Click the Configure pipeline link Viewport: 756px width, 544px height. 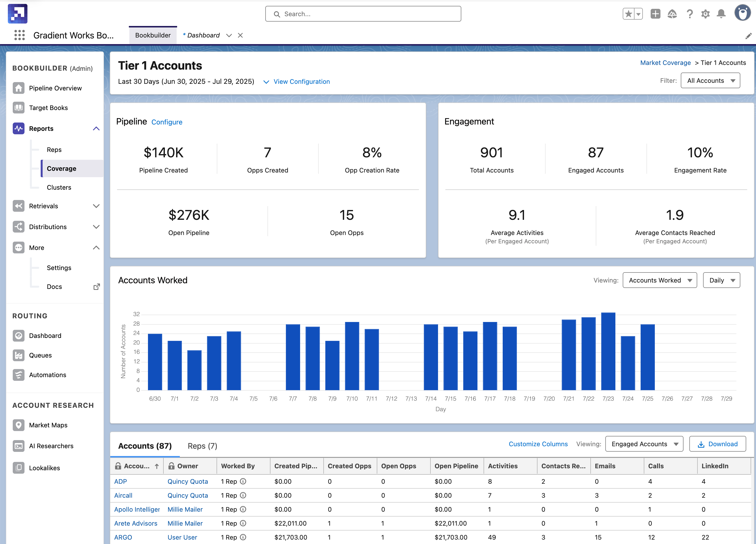(x=167, y=122)
